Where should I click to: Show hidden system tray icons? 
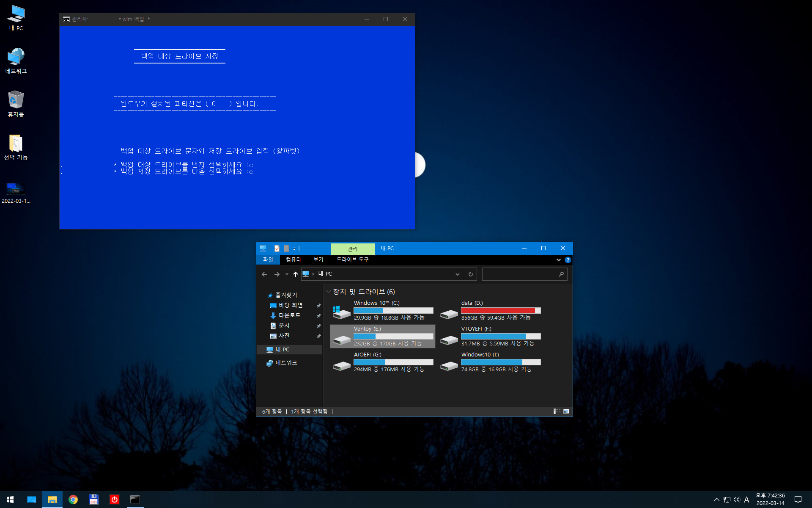[716, 500]
